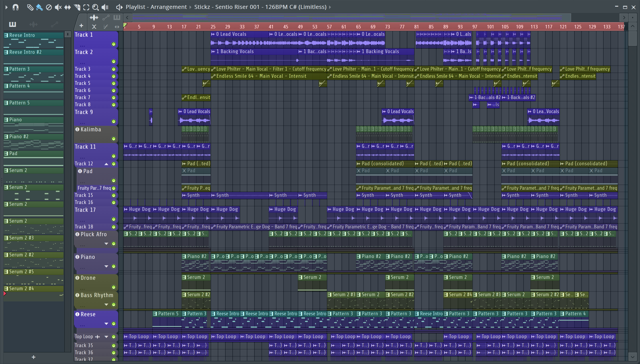
Task: Select the Slip edit arrows tool
Action: point(68,7)
